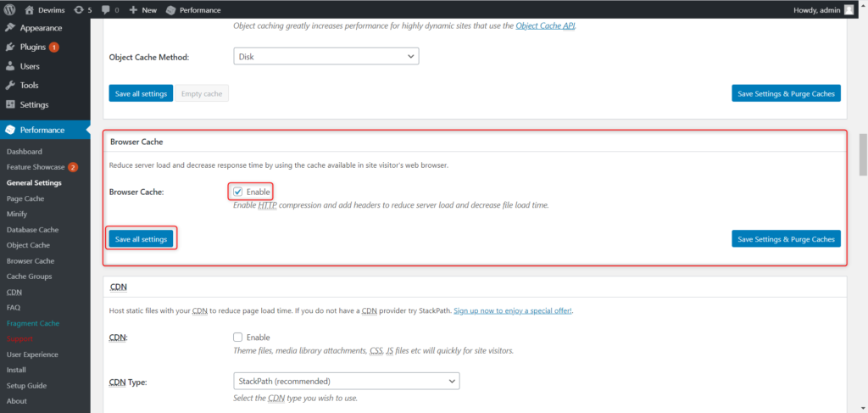Click the Empty cache button
Screen dimensions: 868x413
click(x=202, y=93)
